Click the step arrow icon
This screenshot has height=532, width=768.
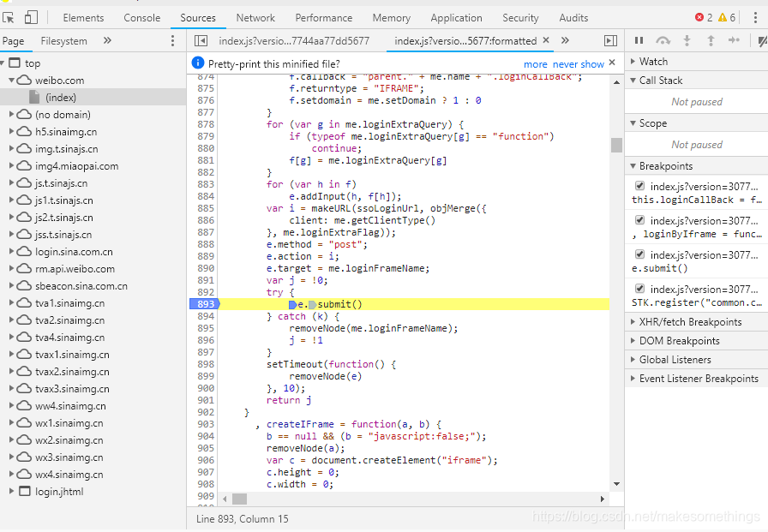[734, 40]
